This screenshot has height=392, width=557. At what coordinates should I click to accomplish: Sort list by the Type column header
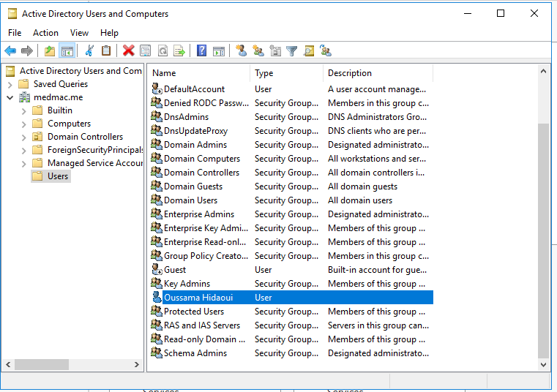[x=287, y=73]
